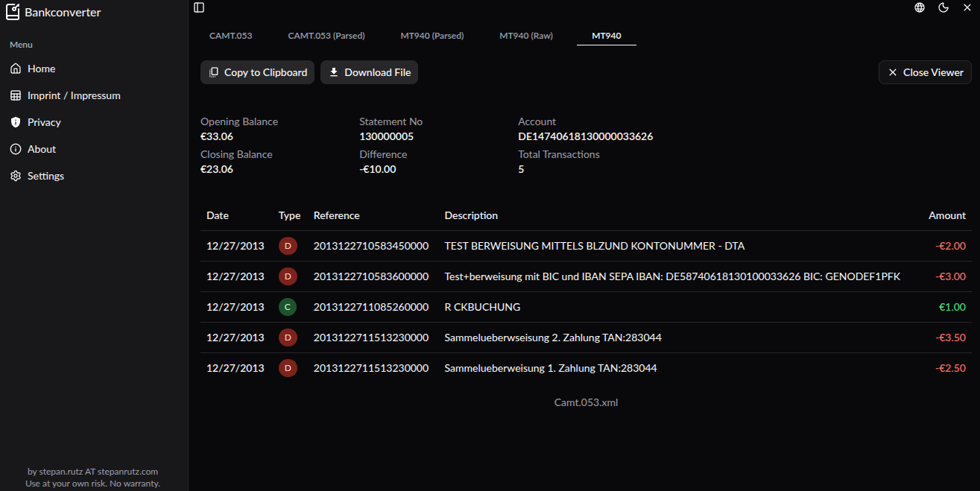
Task: Click the Bankconverter logo icon
Action: (x=13, y=12)
